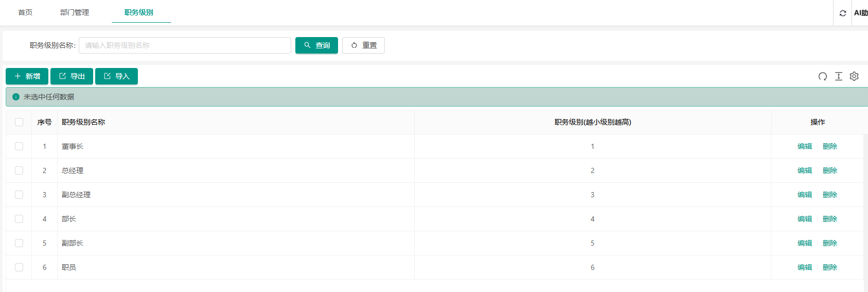Edit the 总经理 row
The width and height of the screenshot is (868, 292).
[x=805, y=170]
